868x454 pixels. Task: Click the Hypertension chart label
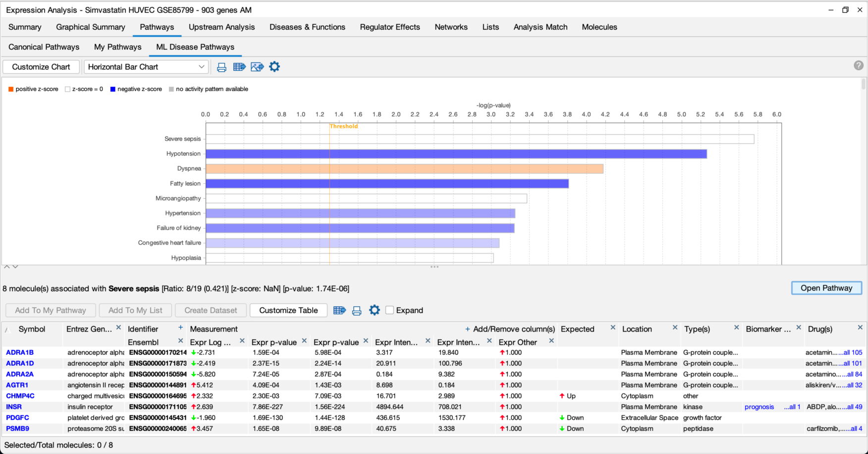click(183, 213)
